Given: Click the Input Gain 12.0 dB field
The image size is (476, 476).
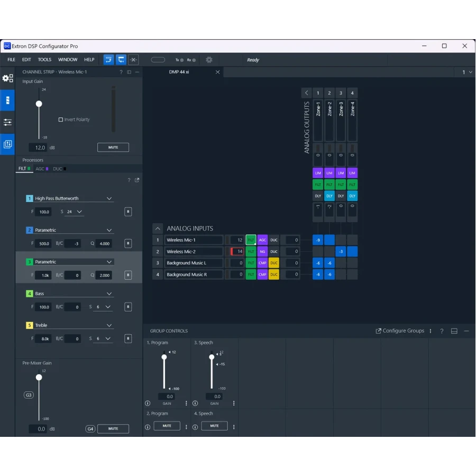Looking at the screenshot, I should [x=38, y=148].
